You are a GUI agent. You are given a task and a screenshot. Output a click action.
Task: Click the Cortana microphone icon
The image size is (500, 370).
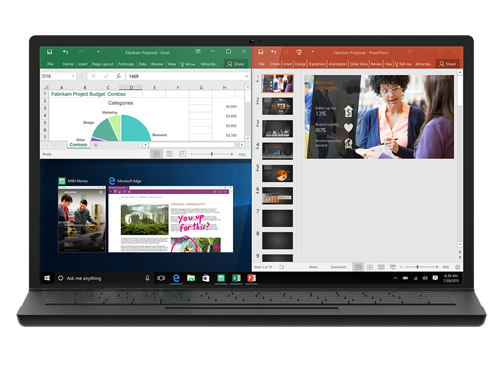[x=147, y=278]
